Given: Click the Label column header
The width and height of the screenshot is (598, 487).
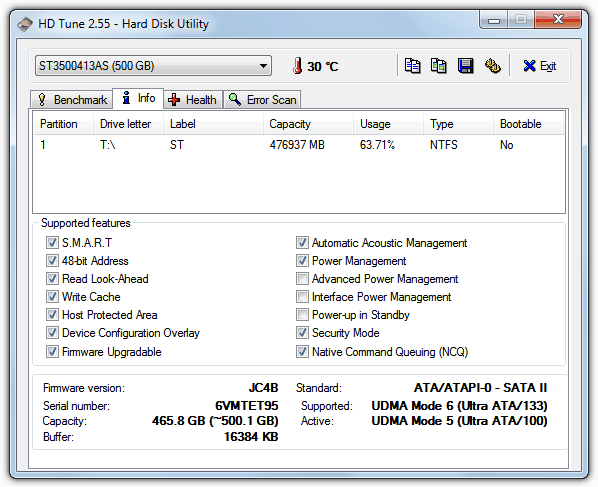Looking at the screenshot, I should click(x=214, y=124).
